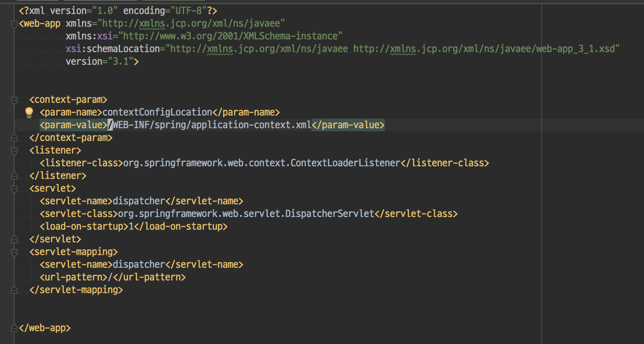Click dispatcher name inside servlet block
Screen dimensions: 644x344
click(139, 201)
